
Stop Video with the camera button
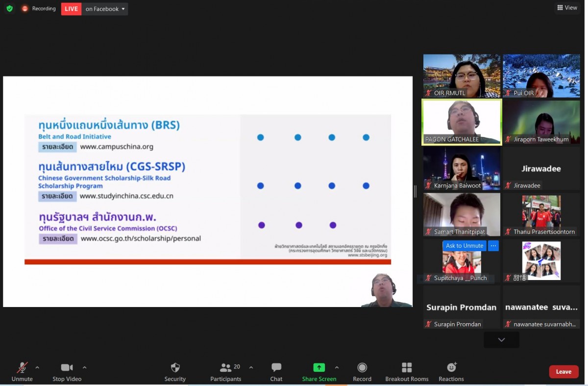67,372
